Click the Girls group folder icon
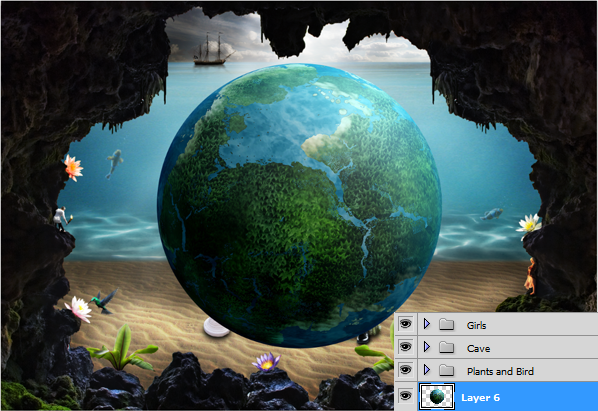The width and height of the screenshot is (598, 411). click(x=446, y=324)
